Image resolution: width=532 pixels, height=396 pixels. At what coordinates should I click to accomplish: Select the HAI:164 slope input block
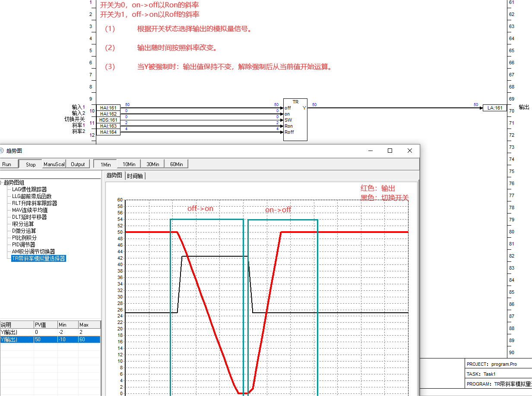108,132
